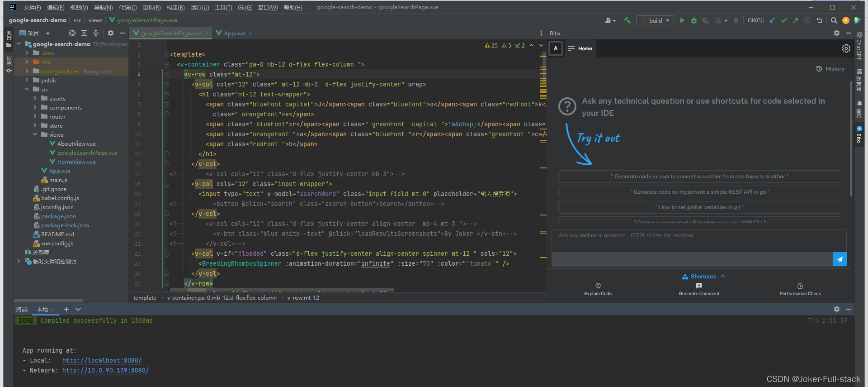The width and height of the screenshot is (868, 387).
Task: Click the Git update project blue arrow
Action: point(772,20)
